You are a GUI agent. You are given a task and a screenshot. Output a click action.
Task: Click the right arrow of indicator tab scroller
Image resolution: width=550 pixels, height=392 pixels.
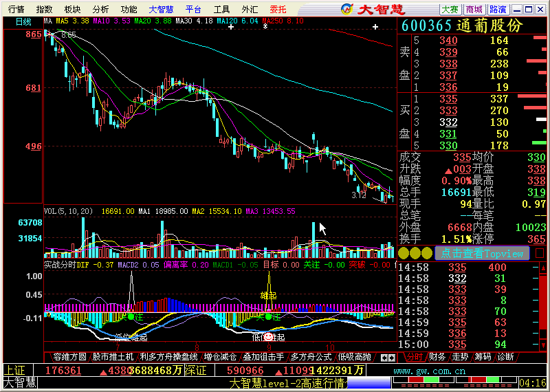coord(392,358)
